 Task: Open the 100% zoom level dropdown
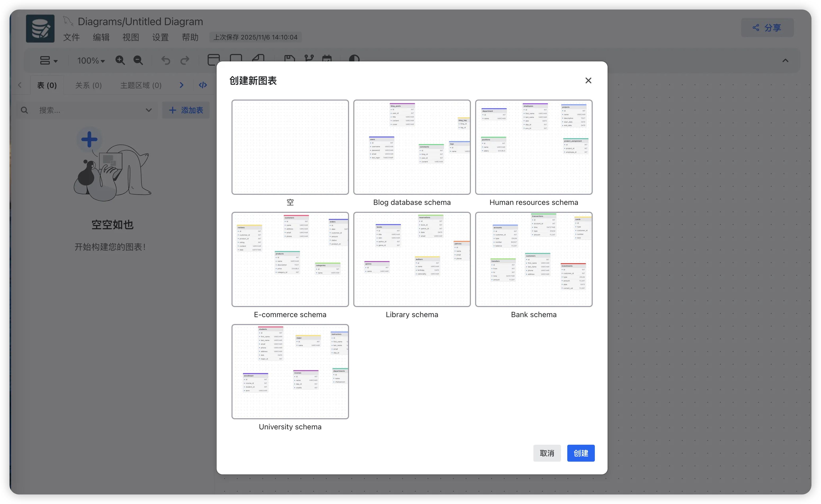click(91, 61)
